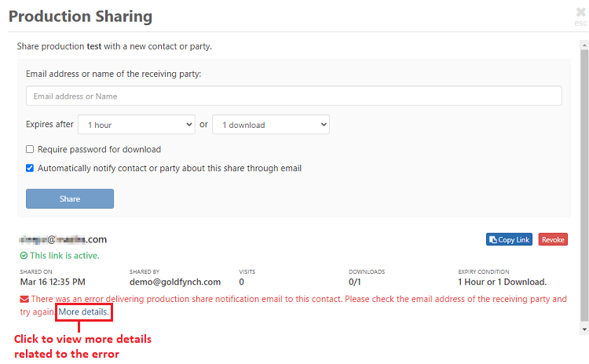This screenshot has width=589, height=364.
Task: Click the blurred recipient email address
Action: click(63, 239)
